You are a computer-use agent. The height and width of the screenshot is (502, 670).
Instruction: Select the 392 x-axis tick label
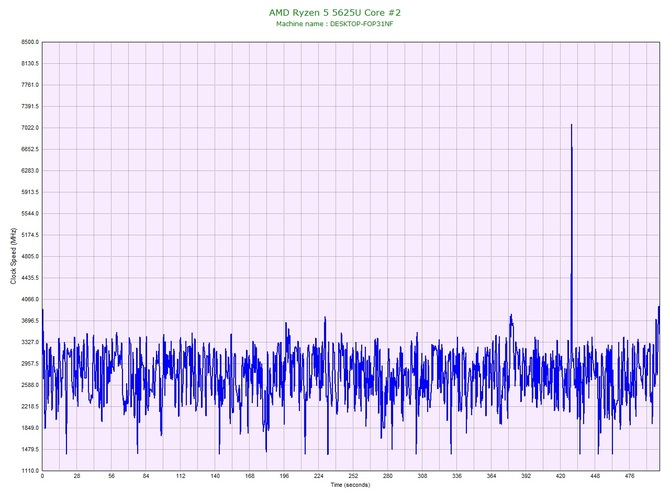coord(526,476)
